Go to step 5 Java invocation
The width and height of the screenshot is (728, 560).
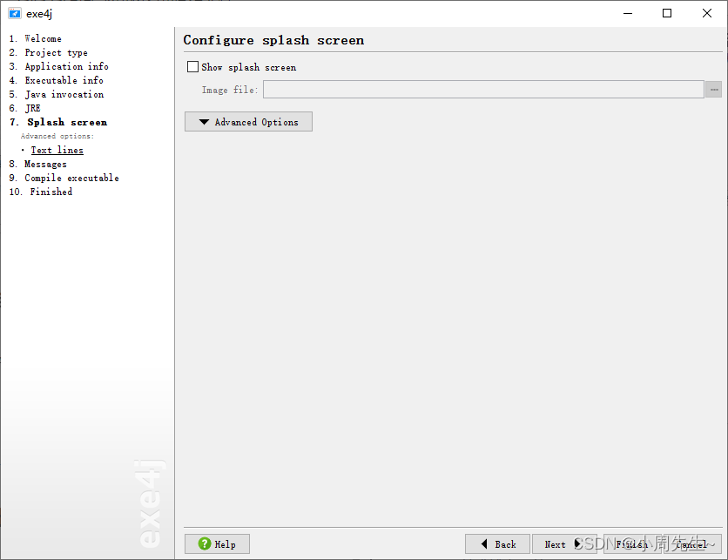(57, 94)
